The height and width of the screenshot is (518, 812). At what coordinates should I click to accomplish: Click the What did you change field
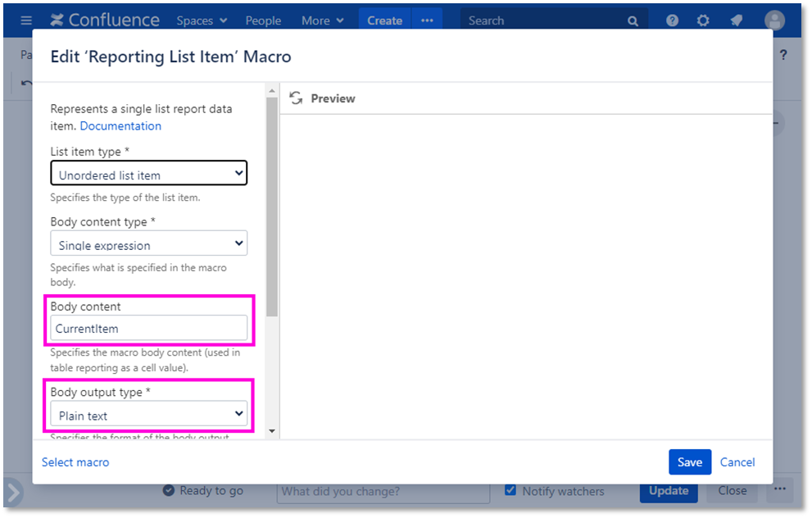383,491
